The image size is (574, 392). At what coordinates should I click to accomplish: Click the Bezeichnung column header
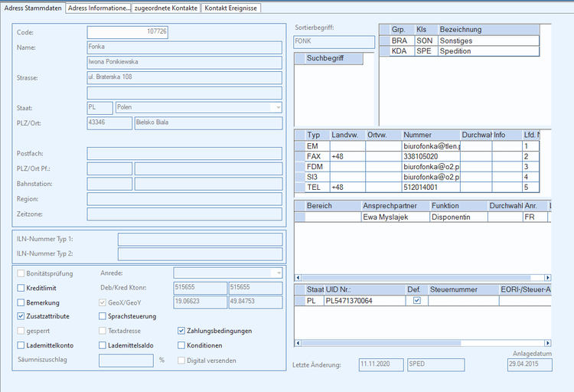click(x=489, y=30)
